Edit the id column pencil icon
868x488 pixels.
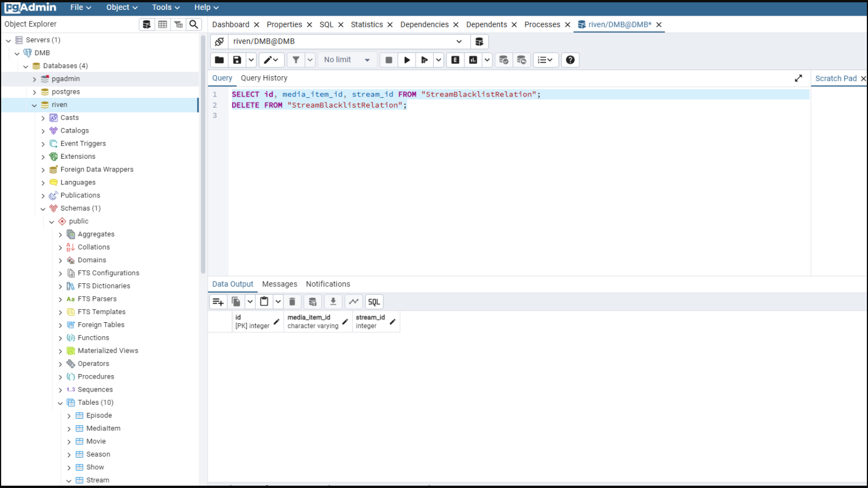pos(277,322)
